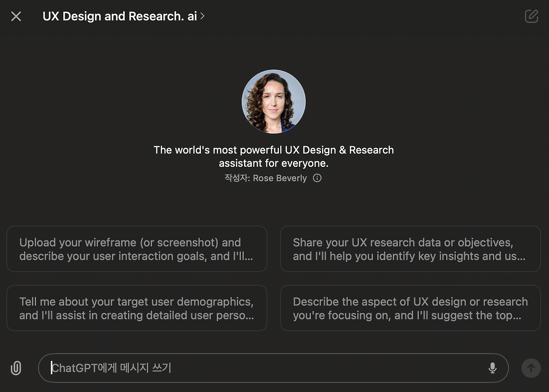The height and width of the screenshot is (392, 549).
Task: Choose the "Tell me about your target user demographics" prompt
Action: tap(137, 308)
